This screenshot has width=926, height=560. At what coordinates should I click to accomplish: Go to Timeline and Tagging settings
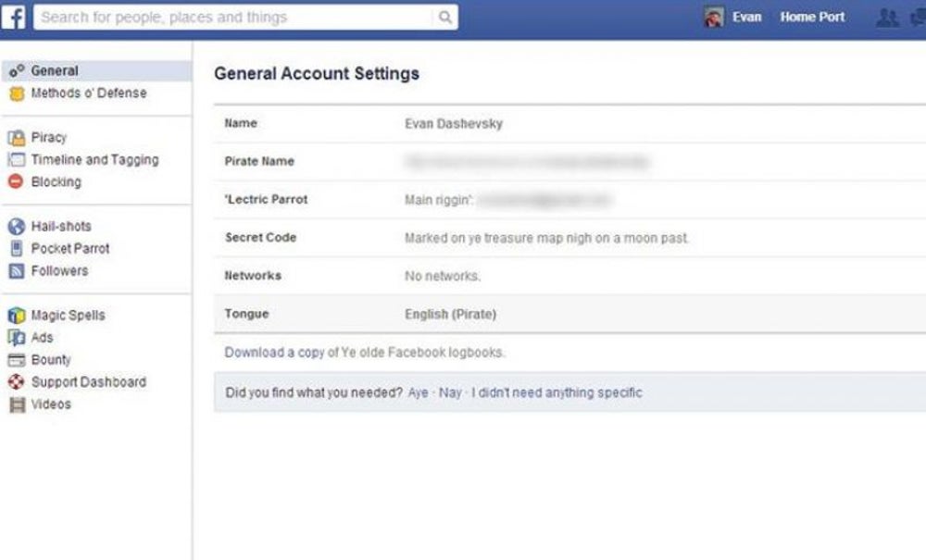pos(95,160)
